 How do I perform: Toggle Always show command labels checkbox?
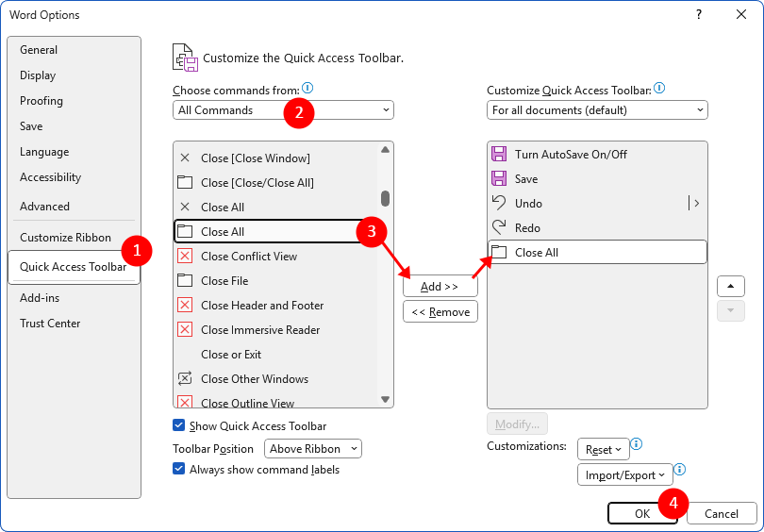(179, 470)
